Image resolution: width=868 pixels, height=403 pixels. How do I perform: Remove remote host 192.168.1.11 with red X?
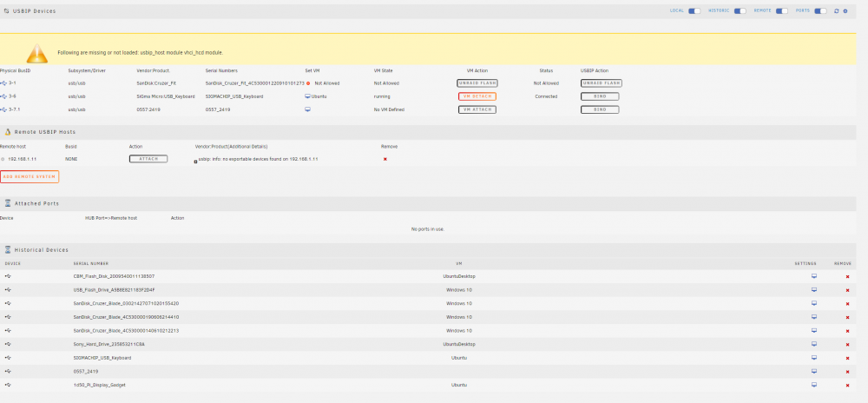point(385,159)
